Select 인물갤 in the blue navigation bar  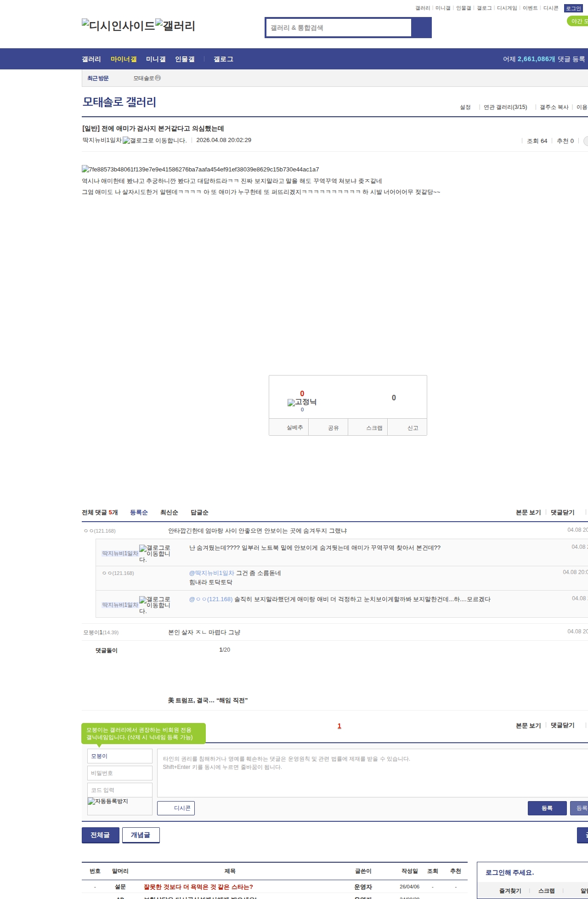click(185, 59)
